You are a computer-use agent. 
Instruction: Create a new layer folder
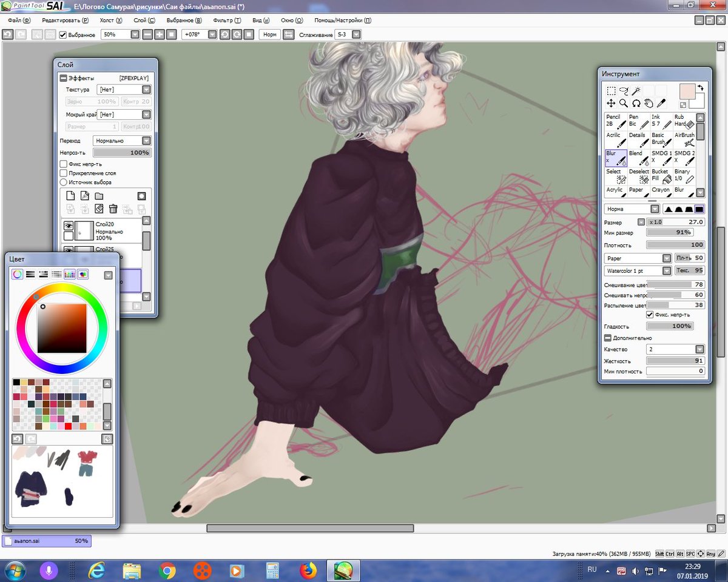click(x=98, y=196)
